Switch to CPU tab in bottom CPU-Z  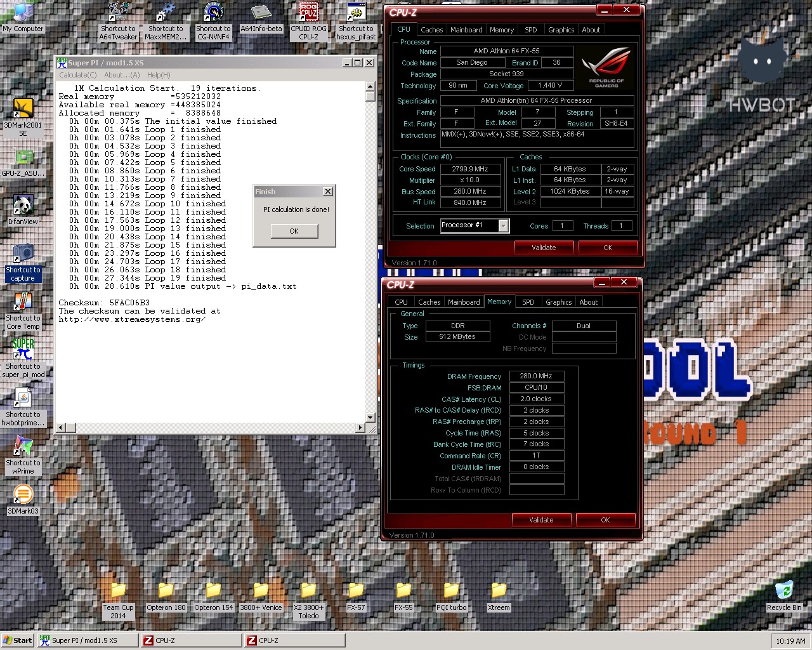(402, 302)
